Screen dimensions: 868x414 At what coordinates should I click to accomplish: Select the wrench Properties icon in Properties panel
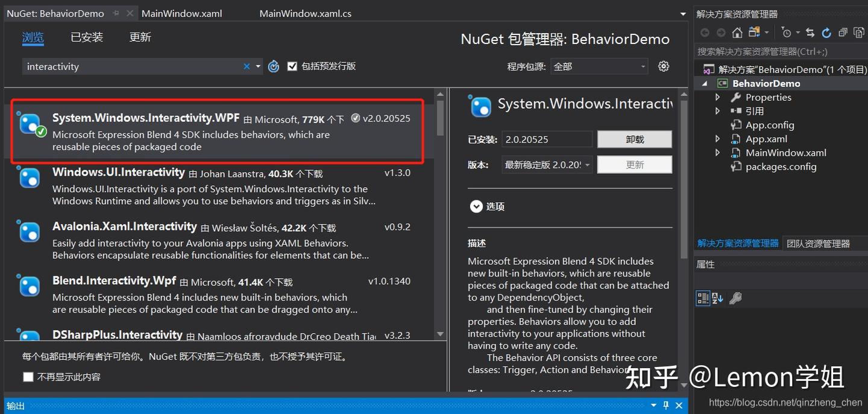coord(736,298)
